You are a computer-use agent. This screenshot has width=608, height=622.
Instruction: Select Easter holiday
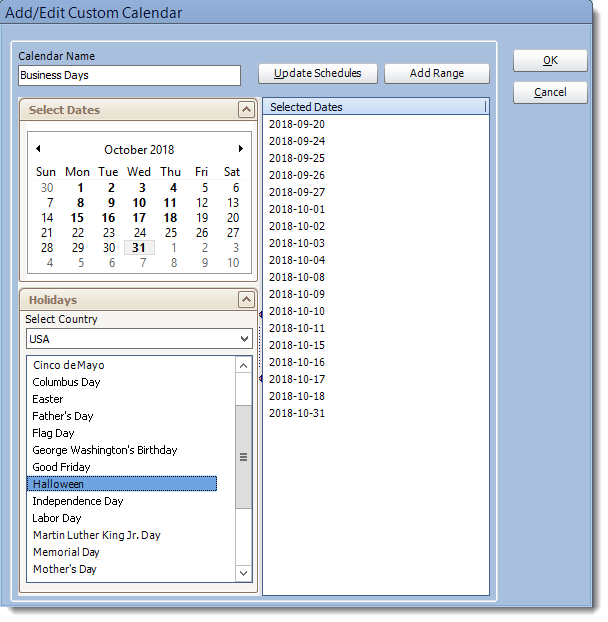48,399
